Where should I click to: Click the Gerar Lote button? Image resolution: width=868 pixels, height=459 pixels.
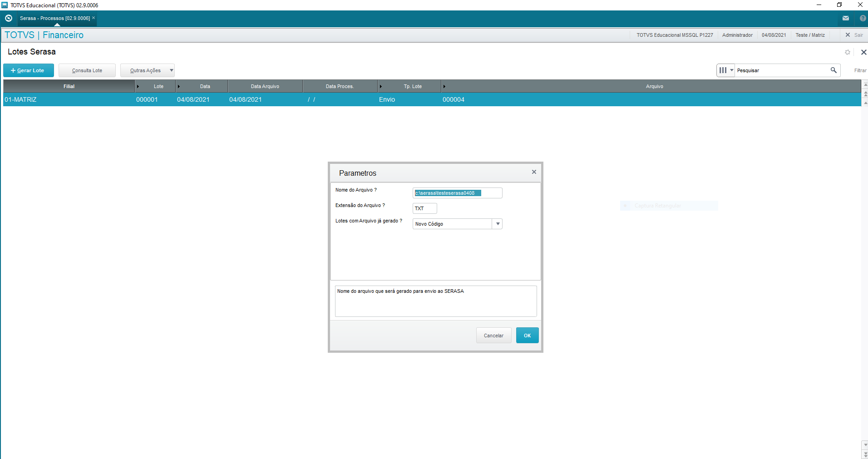29,70
